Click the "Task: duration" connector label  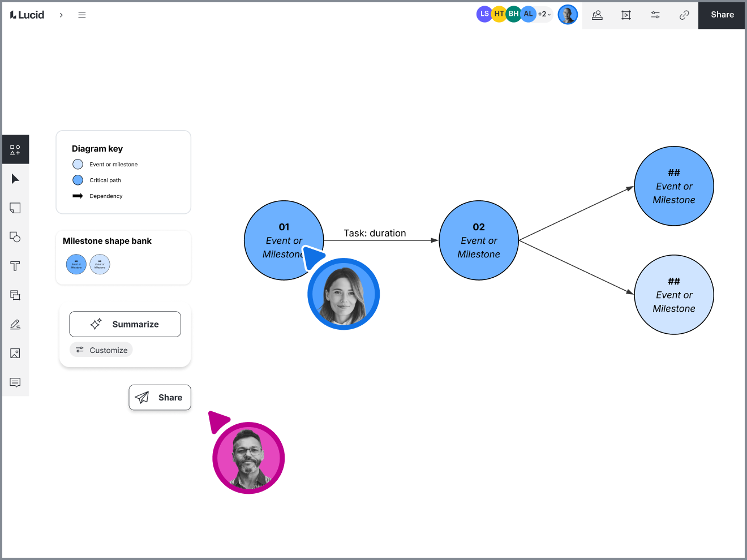[375, 233]
